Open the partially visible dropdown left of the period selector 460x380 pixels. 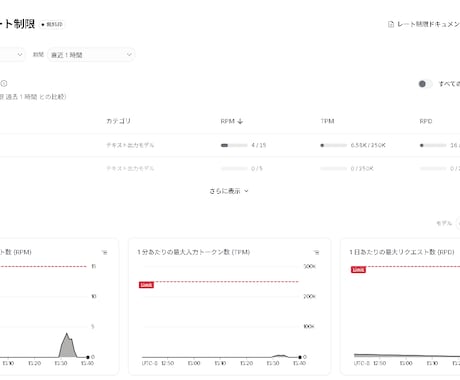[x=12, y=55]
